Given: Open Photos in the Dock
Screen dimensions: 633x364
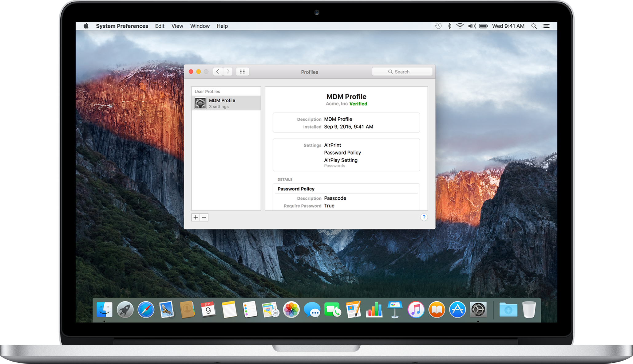Looking at the screenshot, I should point(291,310).
